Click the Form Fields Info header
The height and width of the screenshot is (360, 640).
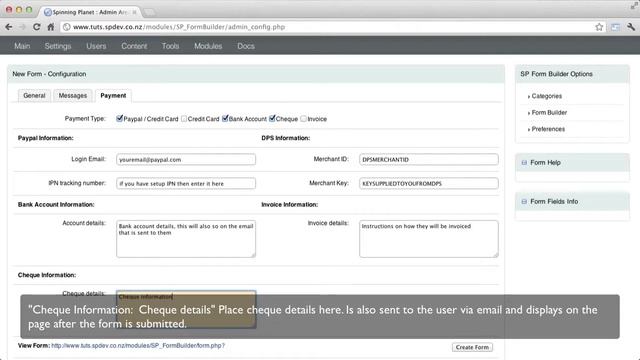tap(572, 202)
